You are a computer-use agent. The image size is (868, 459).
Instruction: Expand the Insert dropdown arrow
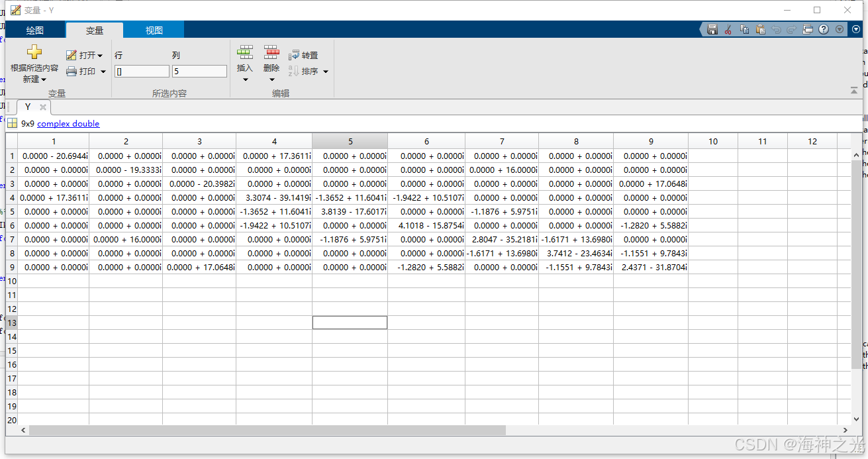click(x=245, y=79)
